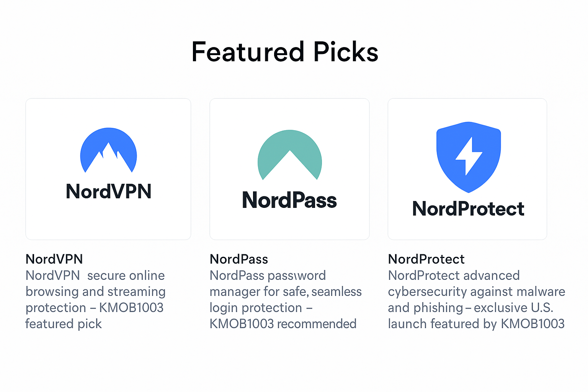
Task: Click the "launch featured by KMOB1003" line
Action: click(x=476, y=324)
